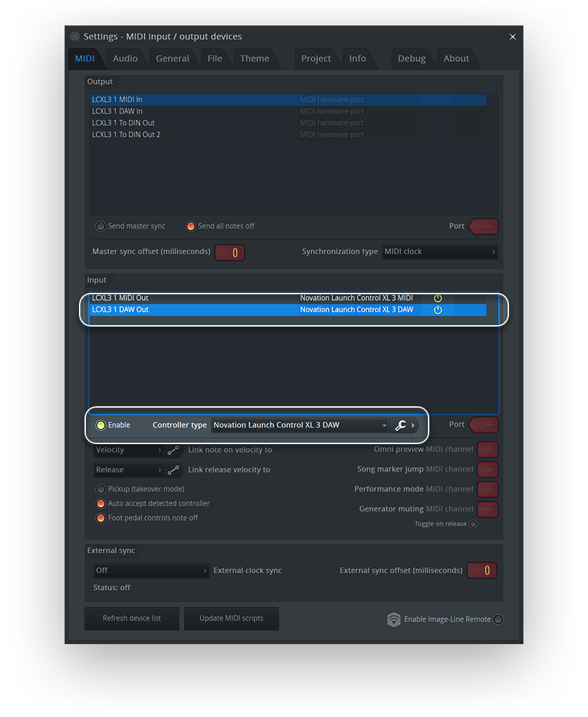Click Song marker jump MIDI channel field

tap(488, 470)
